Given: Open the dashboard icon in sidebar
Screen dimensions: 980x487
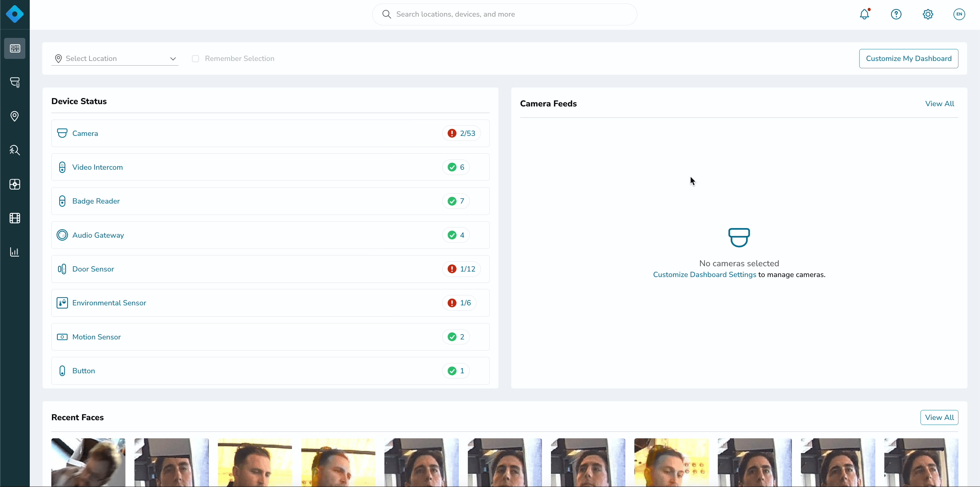Looking at the screenshot, I should tap(15, 48).
